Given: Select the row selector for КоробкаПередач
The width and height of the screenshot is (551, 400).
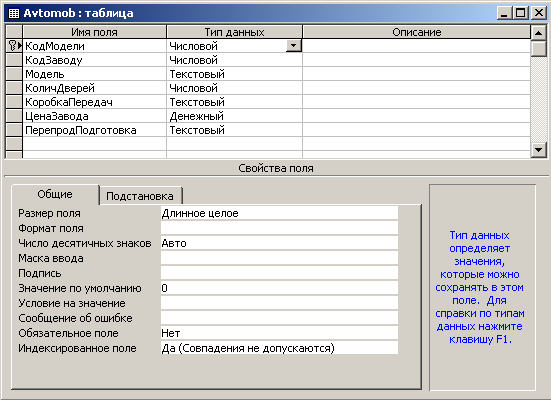Looking at the screenshot, I should 14,102.
